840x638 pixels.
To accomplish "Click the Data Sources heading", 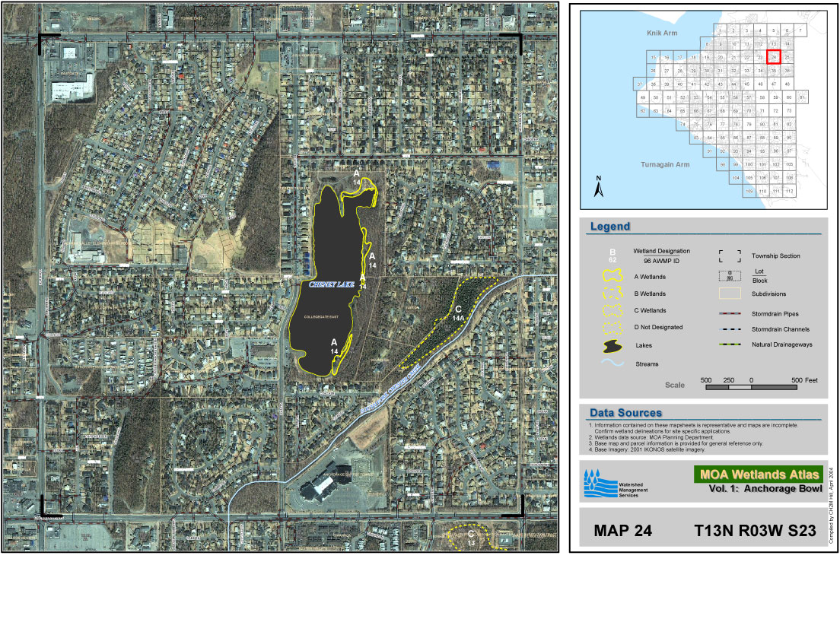I will (x=625, y=413).
